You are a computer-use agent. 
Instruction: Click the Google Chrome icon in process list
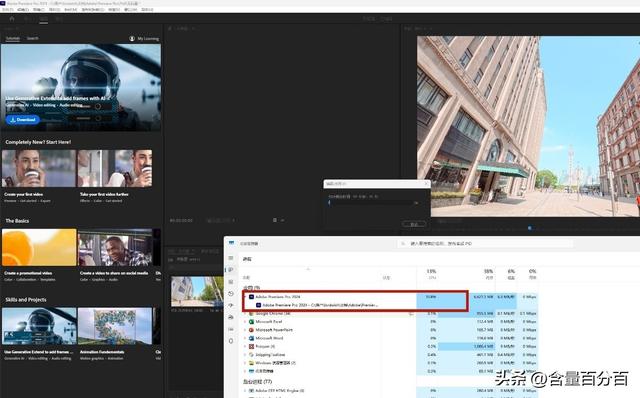(x=251, y=314)
